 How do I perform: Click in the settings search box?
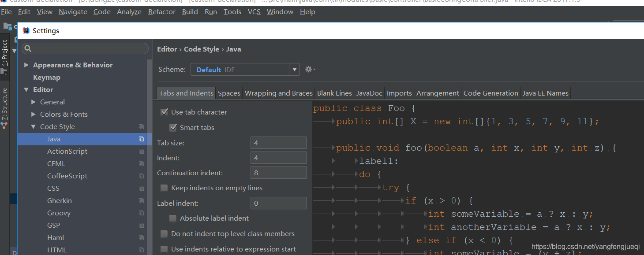coord(85,48)
